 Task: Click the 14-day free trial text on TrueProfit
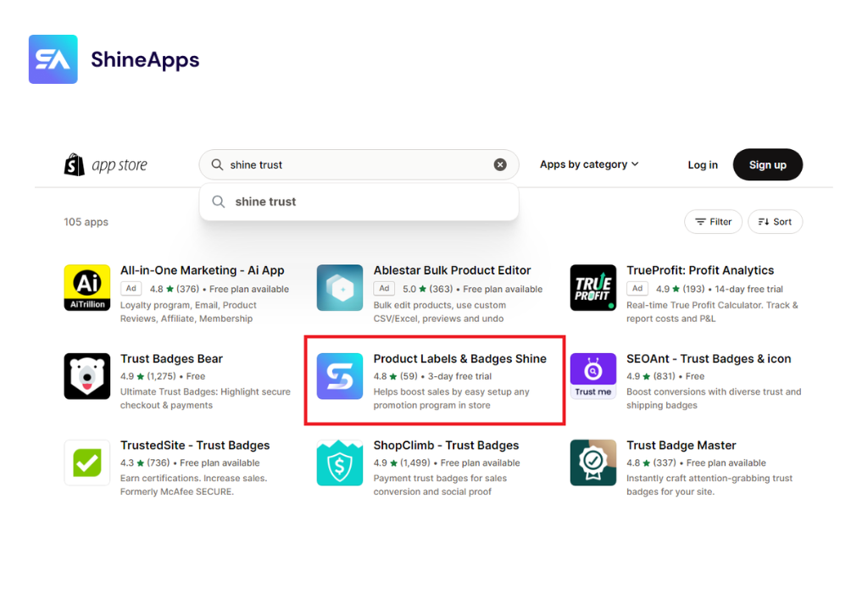coord(748,289)
